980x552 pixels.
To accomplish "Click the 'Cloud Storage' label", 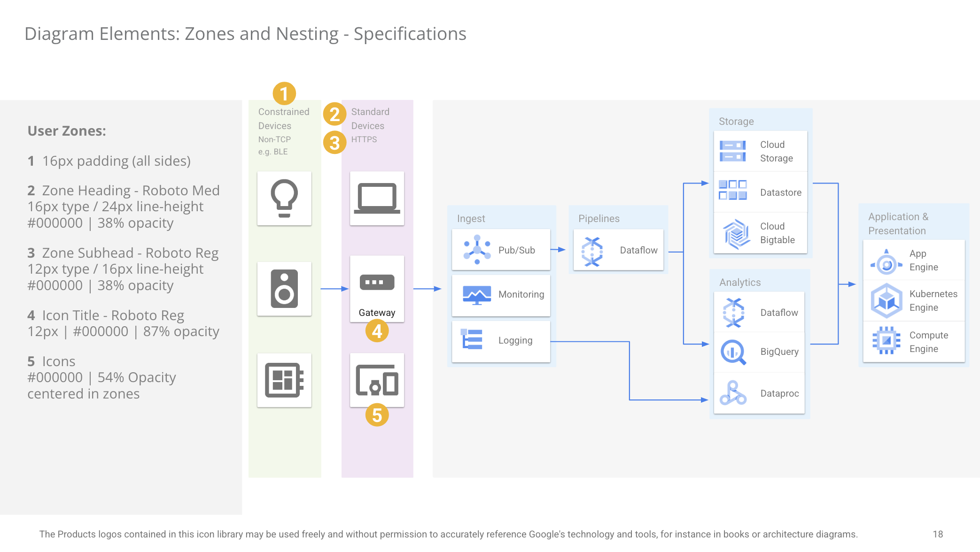I will click(777, 152).
